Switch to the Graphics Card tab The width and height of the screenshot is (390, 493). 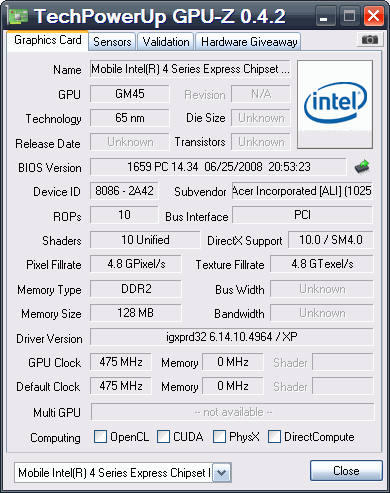[48, 40]
